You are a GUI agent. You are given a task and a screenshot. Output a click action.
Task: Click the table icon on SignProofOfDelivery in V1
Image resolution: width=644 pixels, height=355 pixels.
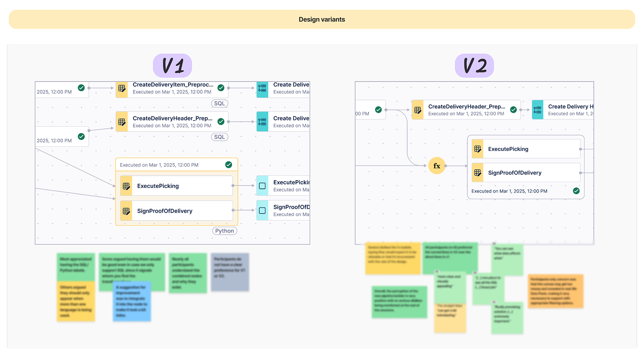[126, 211]
